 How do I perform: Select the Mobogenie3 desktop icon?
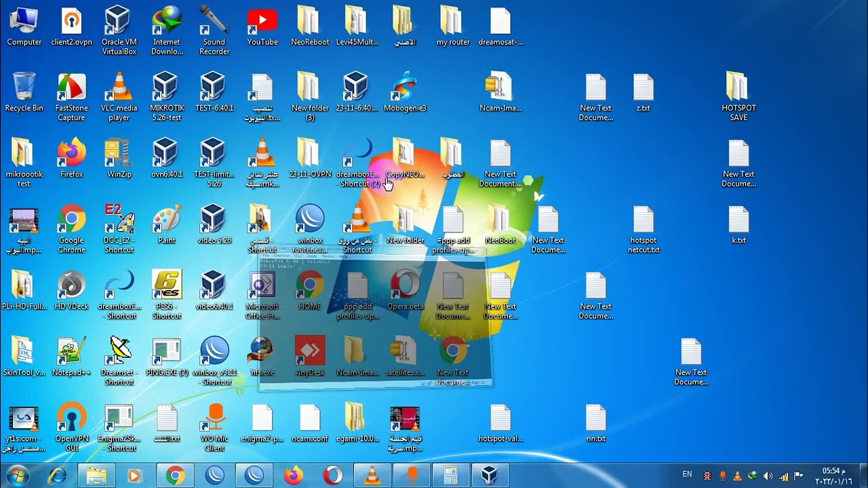pos(405,93)
